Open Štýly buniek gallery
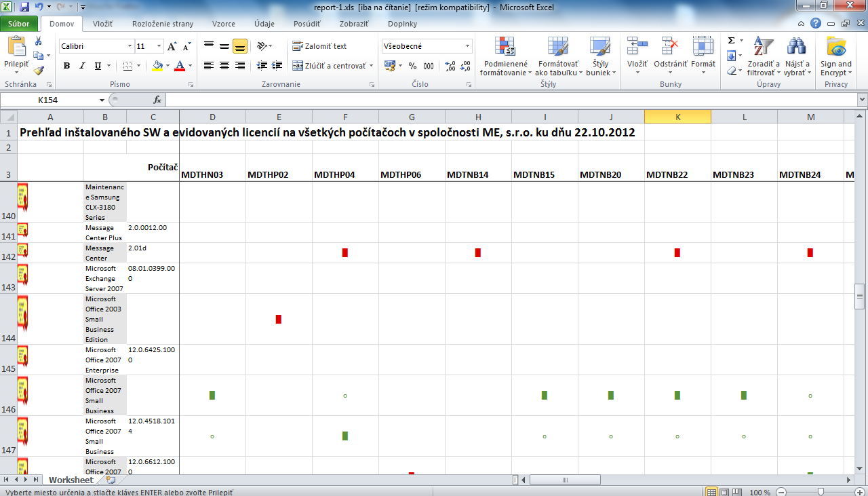Viewport: 868px width, 496px height. [x=600, y=56]
